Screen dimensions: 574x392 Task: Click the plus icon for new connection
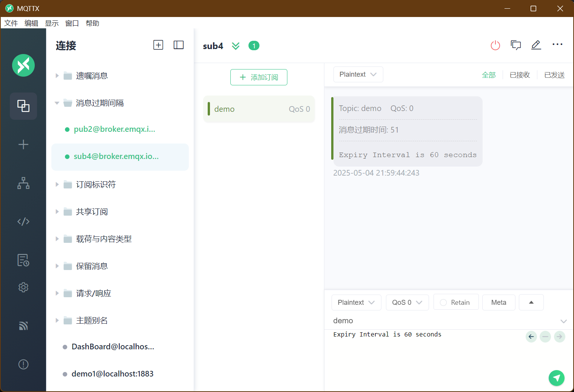pos(23,145)
